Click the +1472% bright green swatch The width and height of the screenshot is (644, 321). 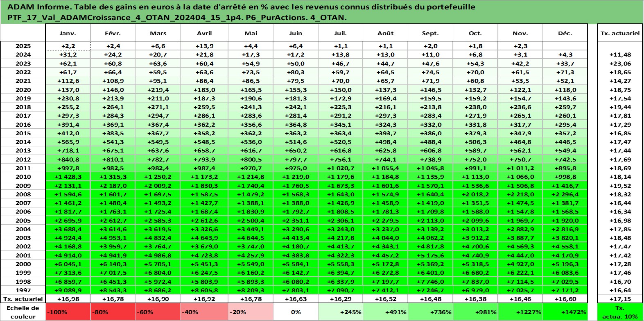tap(565, 312)
